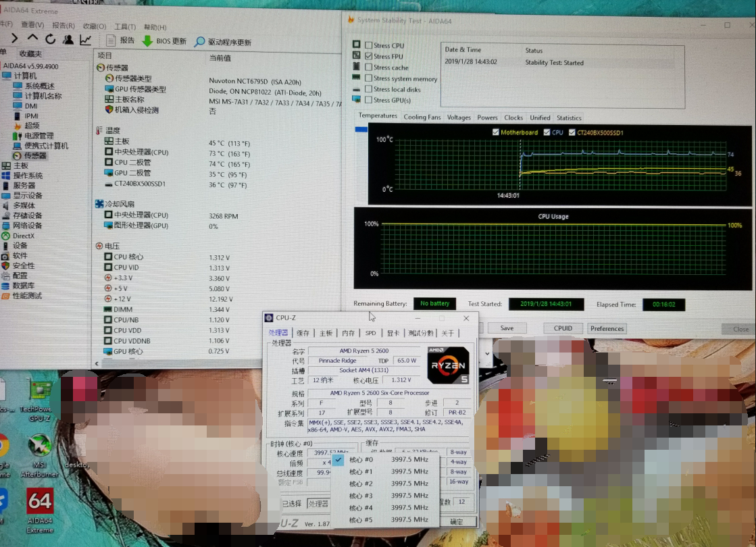Open Preferences in stability test
Viewport: 756px width, 547px height.
[x=607, y=329]
